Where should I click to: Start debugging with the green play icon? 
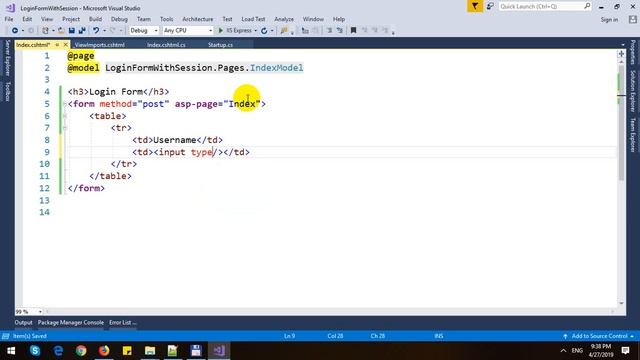click(x=221, y=31)
